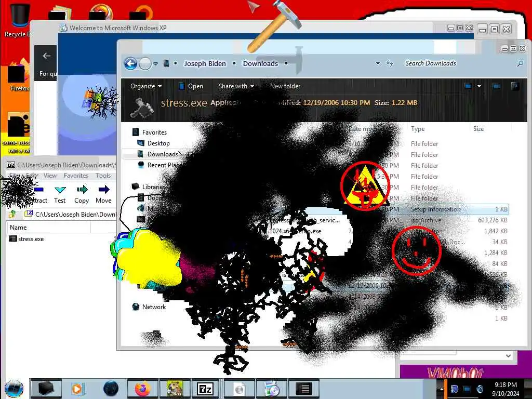Open Edit menu in 7-Zip window
The height and width of the screenshot is (399, 532).
32,176
